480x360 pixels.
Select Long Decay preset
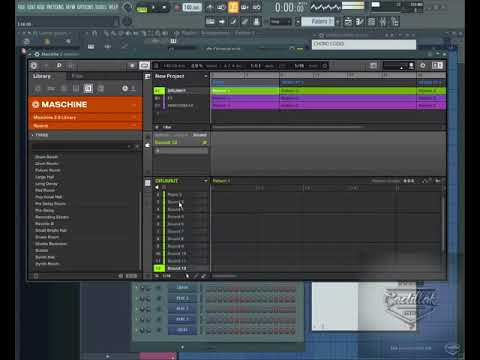pyautogui.click(x=46, y=184)
